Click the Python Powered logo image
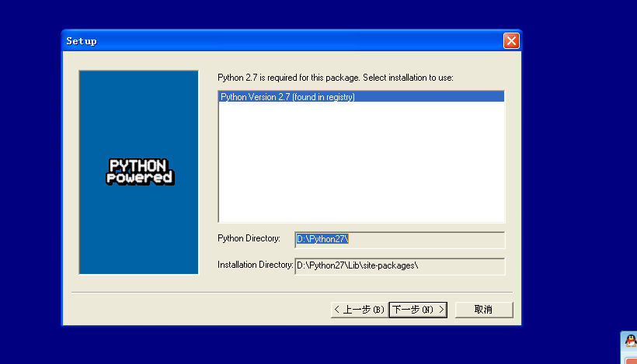This screenshot has height=364, width=637. (x=140, y=172)
